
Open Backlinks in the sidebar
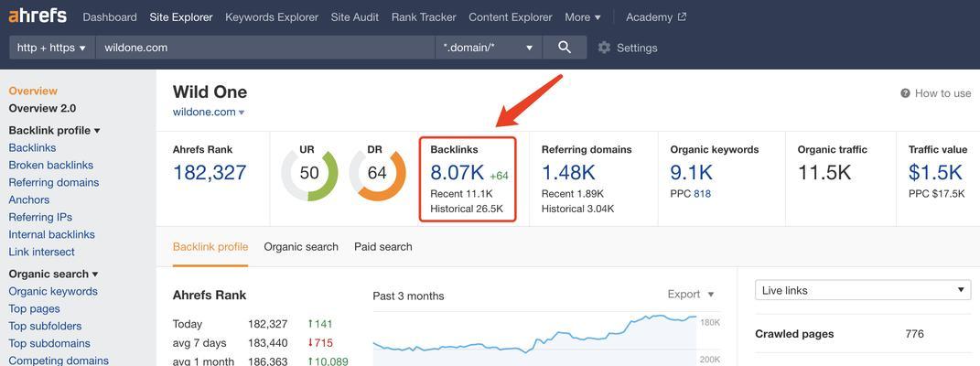tap(33, 148)
